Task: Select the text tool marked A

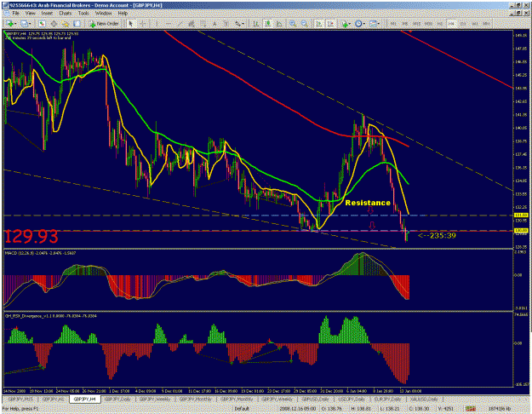Action: click(x=215, y=24)
